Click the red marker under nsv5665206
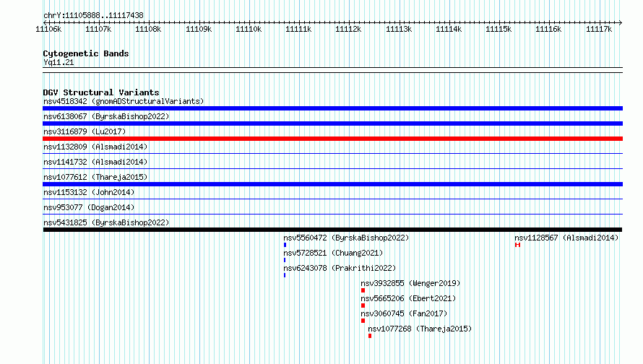Image resolution: width=643 pixels, height=364 pixels. coord(363,305)
